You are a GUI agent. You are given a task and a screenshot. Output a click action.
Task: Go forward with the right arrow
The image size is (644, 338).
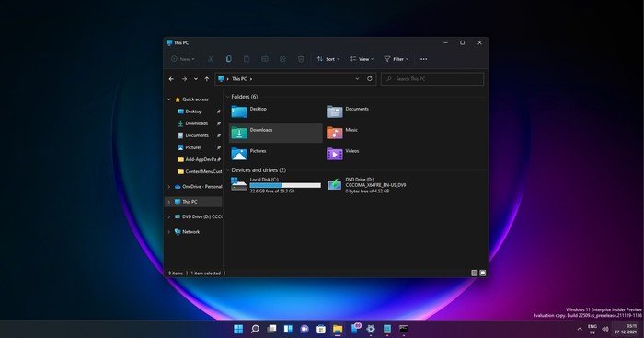184,79
